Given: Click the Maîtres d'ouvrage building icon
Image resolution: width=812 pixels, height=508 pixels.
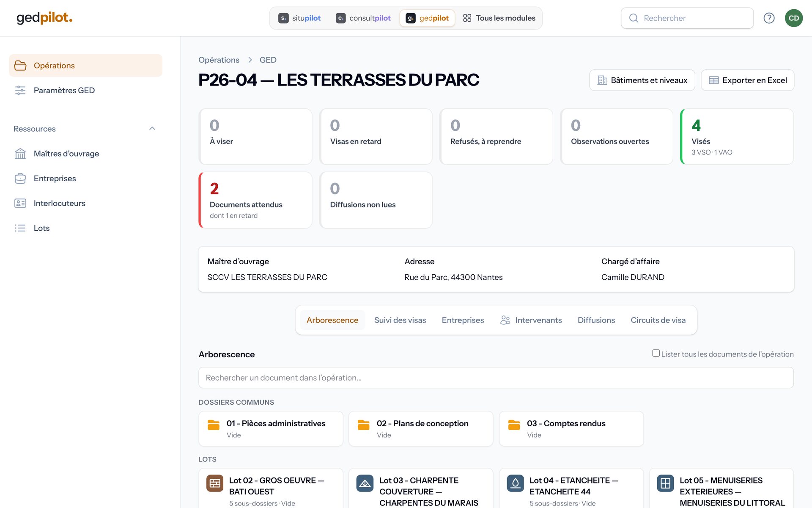Looking at the screenshot, I should 20,154.
